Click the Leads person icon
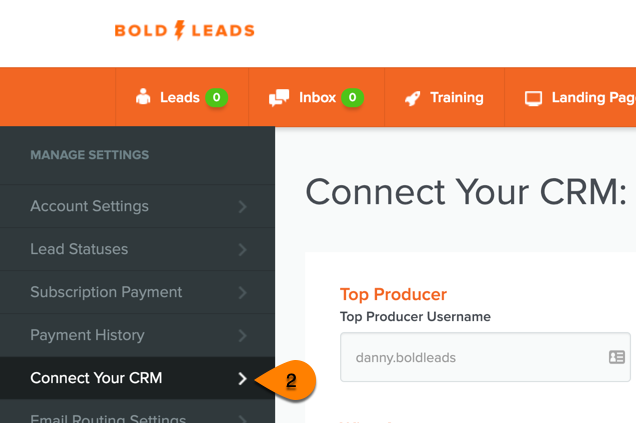Screen dimensions: 636x423 coord(143,97)
